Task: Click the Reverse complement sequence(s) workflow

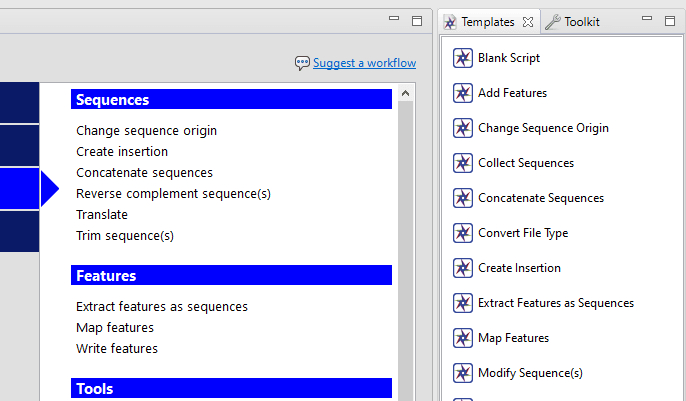Action: (x=173, y=193)
